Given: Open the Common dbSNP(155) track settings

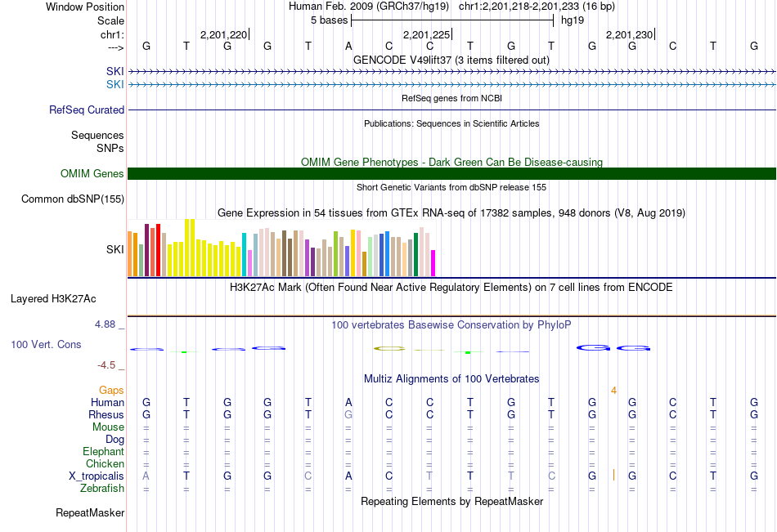Looking at the screenshot, I should [x=73, y=199].
